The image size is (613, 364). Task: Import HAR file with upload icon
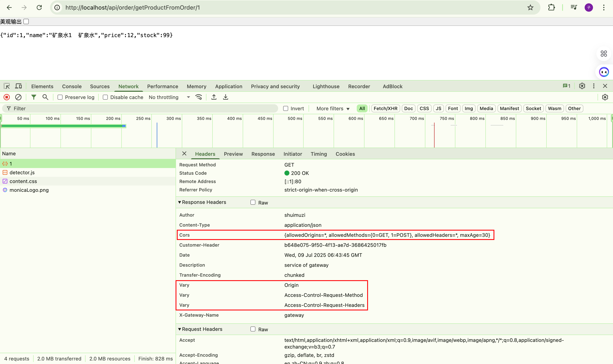tap(214, 97)
